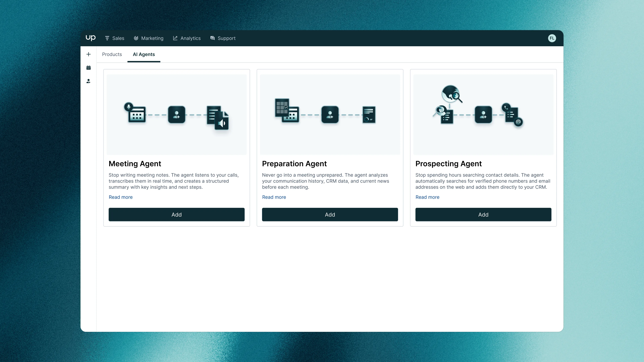Click the AI person icon in Prospecting Agent card

click(483, 115)
